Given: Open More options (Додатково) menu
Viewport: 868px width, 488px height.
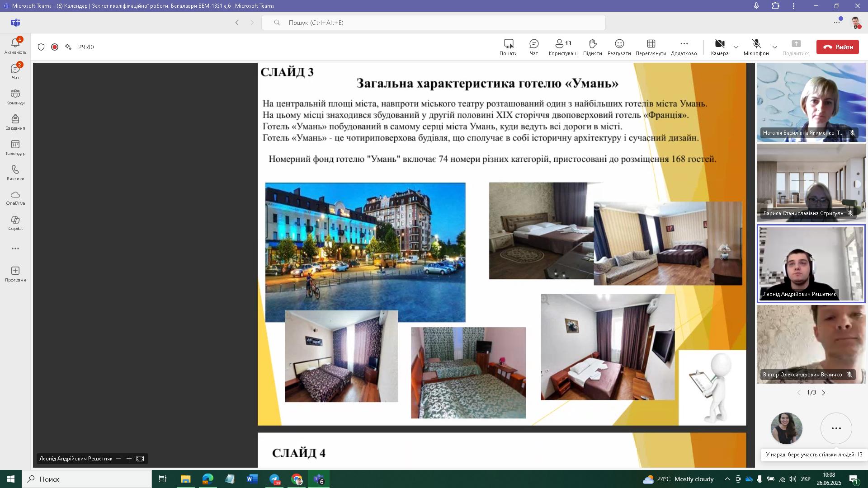Looking at the screenshot, I should click(x=684, y=47).
